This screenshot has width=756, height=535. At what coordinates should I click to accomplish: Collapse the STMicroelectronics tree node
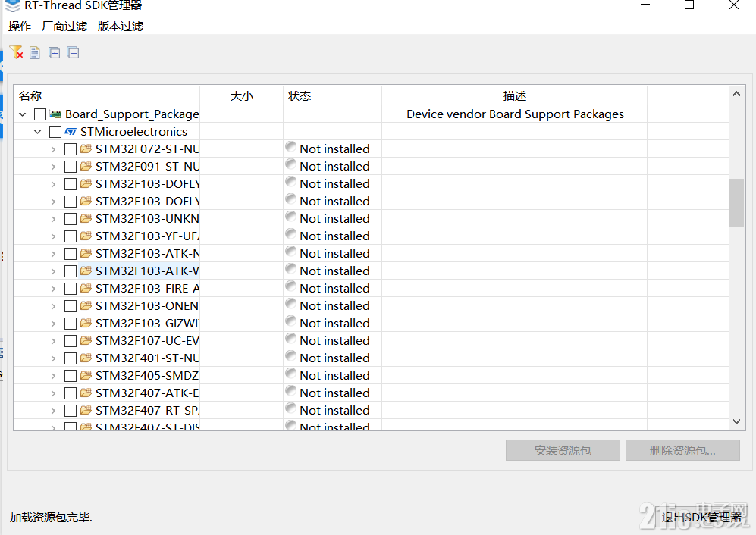[x=38, y=132]
